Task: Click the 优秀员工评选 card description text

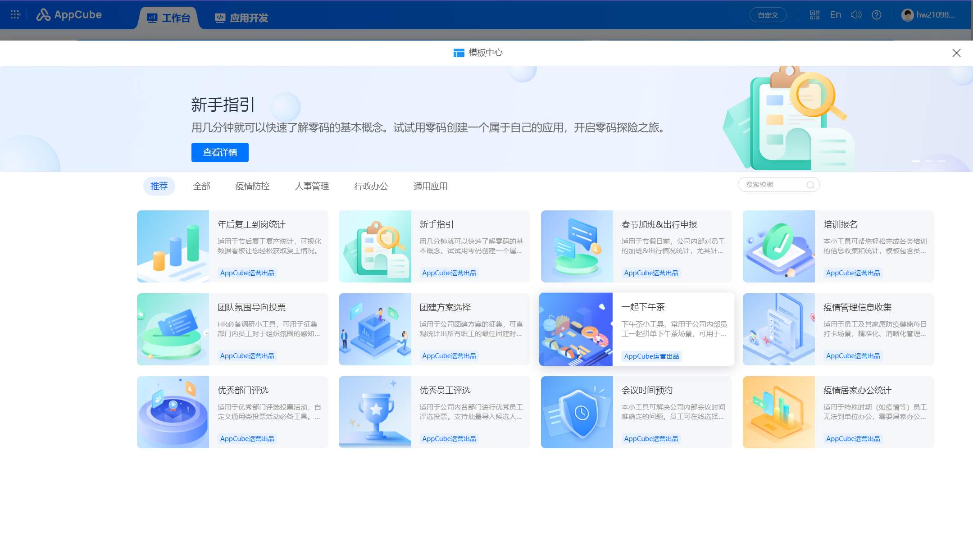Action: click(x=471, y=412)
